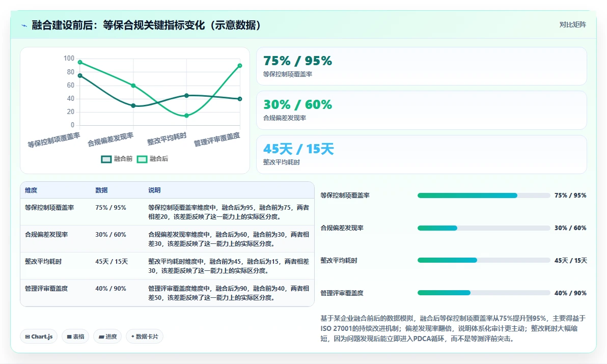Screen dimensions: 607x364
Task: Select the 30% / 60% stat card
Action: click(422, 110)
